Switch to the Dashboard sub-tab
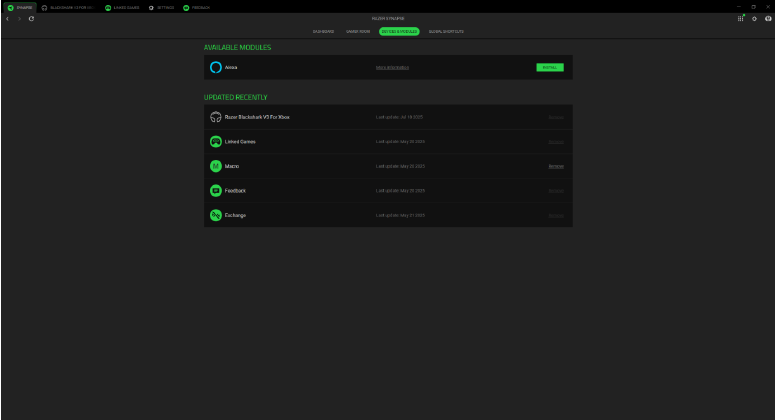 pyautogui.click(x=323, y=32)
